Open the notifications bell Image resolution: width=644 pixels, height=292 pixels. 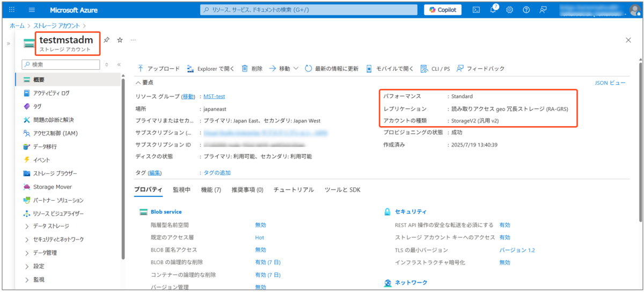pyautogui.click(x=493, y=10)
